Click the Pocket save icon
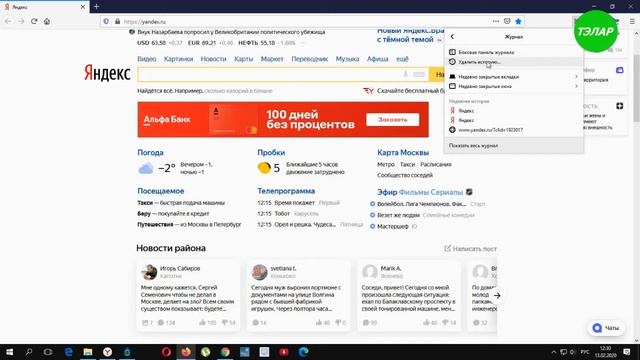Viewport: 640px width, 360px height. (x=507, y=21)
